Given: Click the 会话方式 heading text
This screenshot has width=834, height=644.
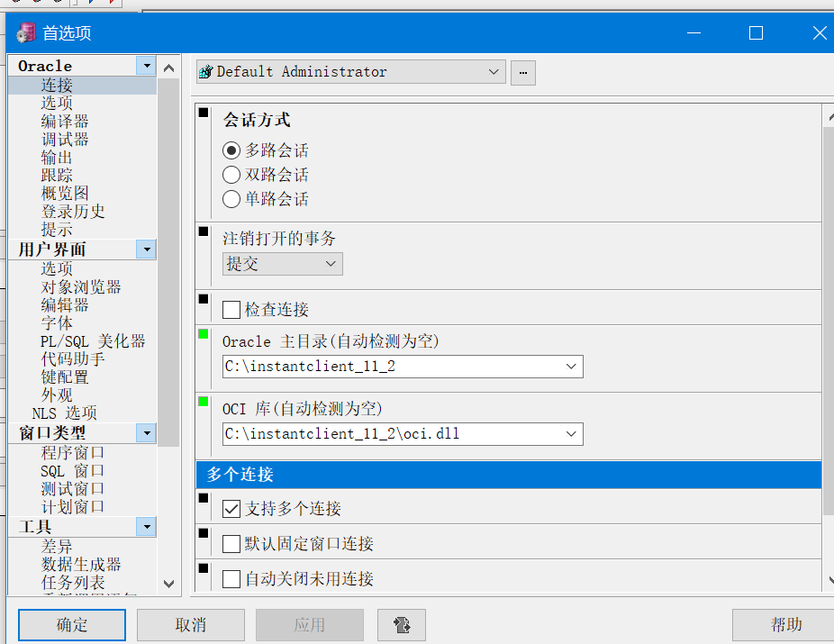Looking at the screenshot, I should point(257,120).
